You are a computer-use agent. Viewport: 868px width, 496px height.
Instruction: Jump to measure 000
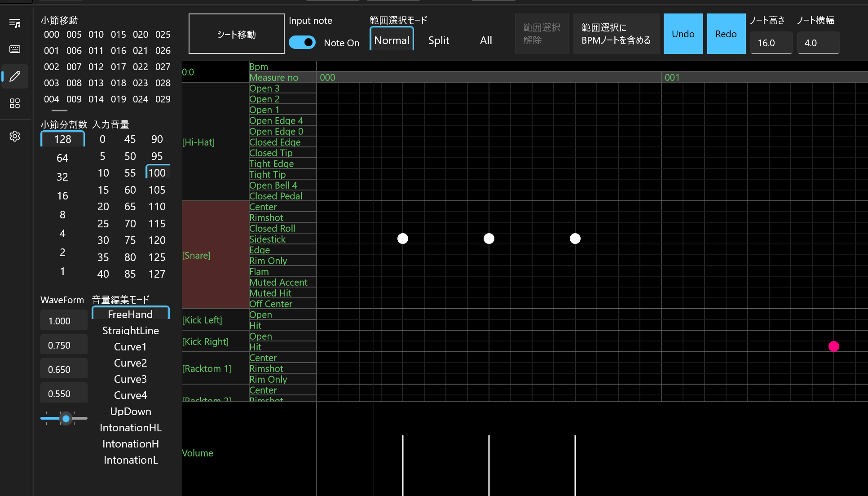pyautogui.click(x=52, y=35)
